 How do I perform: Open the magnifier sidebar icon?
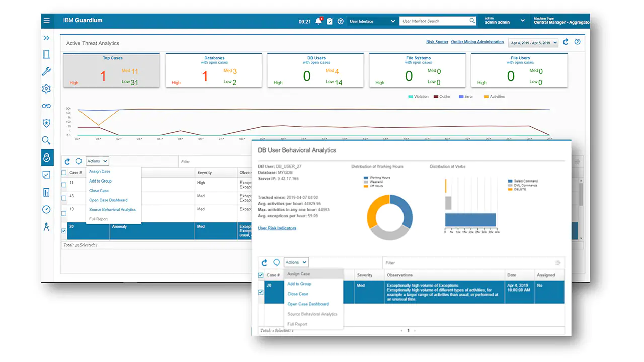coord(46,140)
